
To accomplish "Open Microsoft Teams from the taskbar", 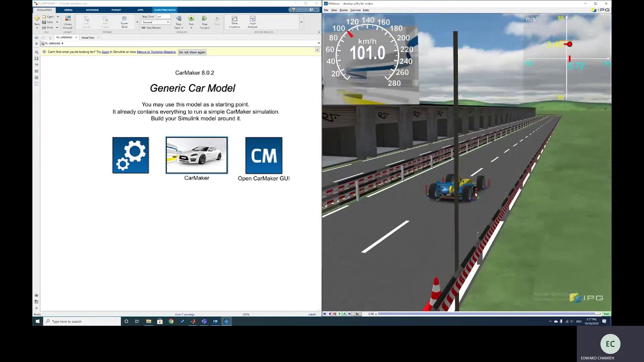I will 204,321.
